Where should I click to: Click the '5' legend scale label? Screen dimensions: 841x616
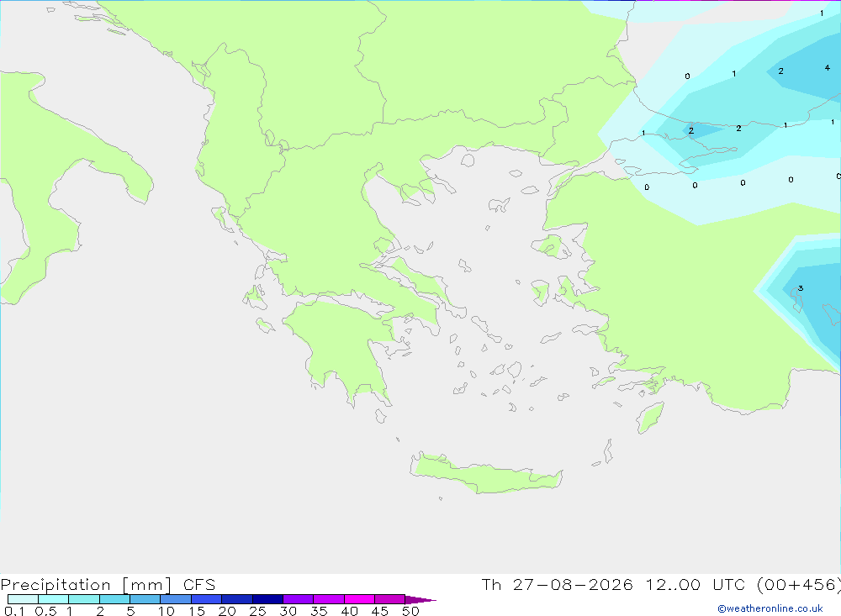[130, 611]
